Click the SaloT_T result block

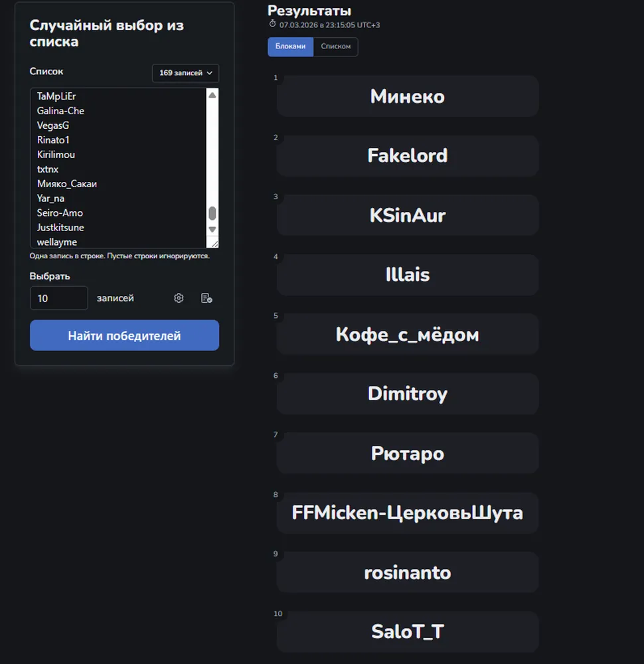[x=408, y=632]
